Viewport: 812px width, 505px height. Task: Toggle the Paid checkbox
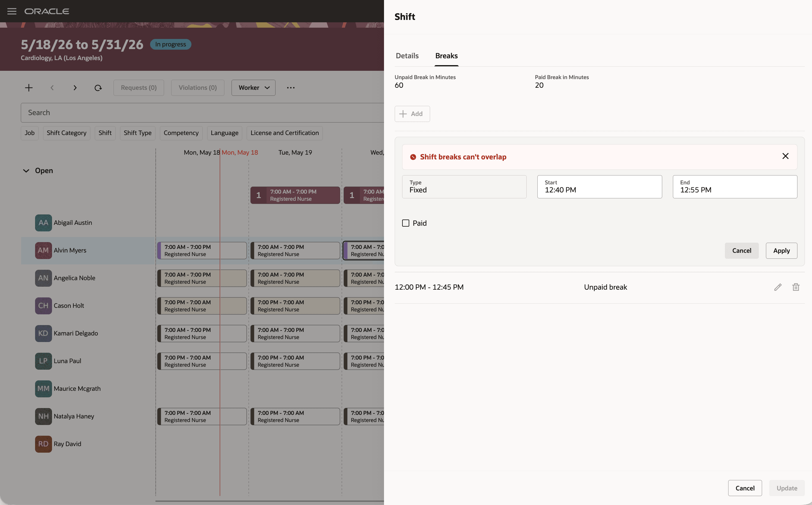coord(405,223)
